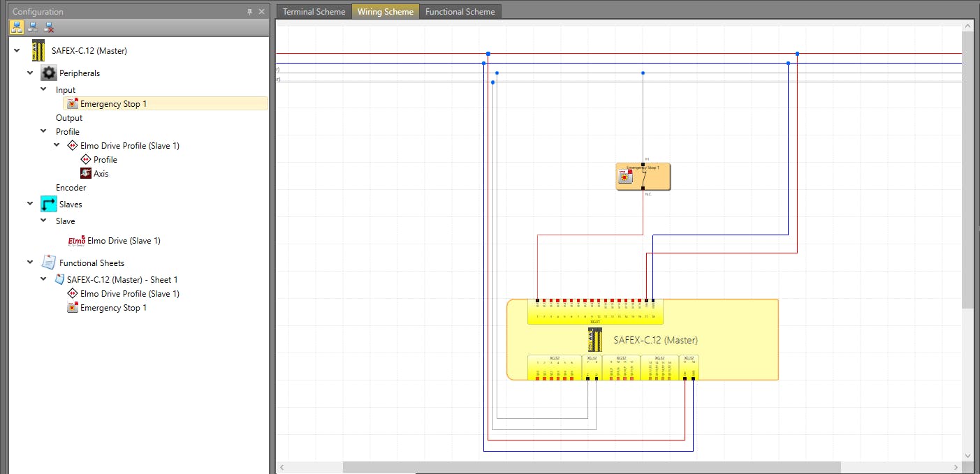The height and width of the screenshot is (474, 980).
Task: Click the network icon with red X
Action: (x=49, y=27)
